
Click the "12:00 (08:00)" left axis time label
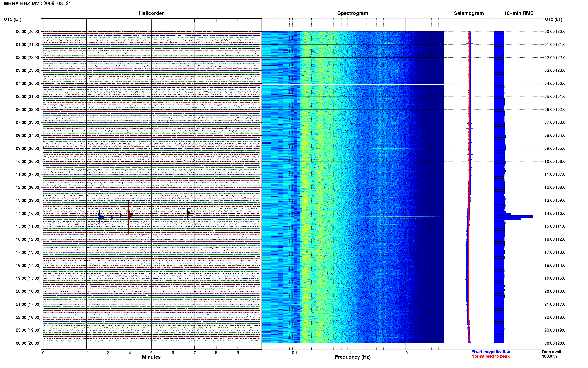coord(28,187)
